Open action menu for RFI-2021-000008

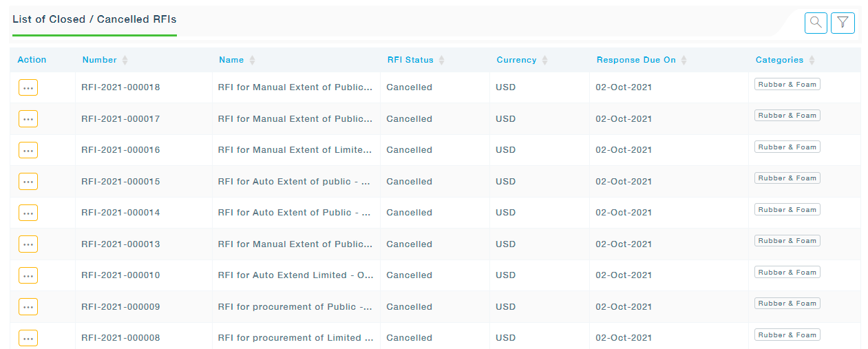point(28,338)
